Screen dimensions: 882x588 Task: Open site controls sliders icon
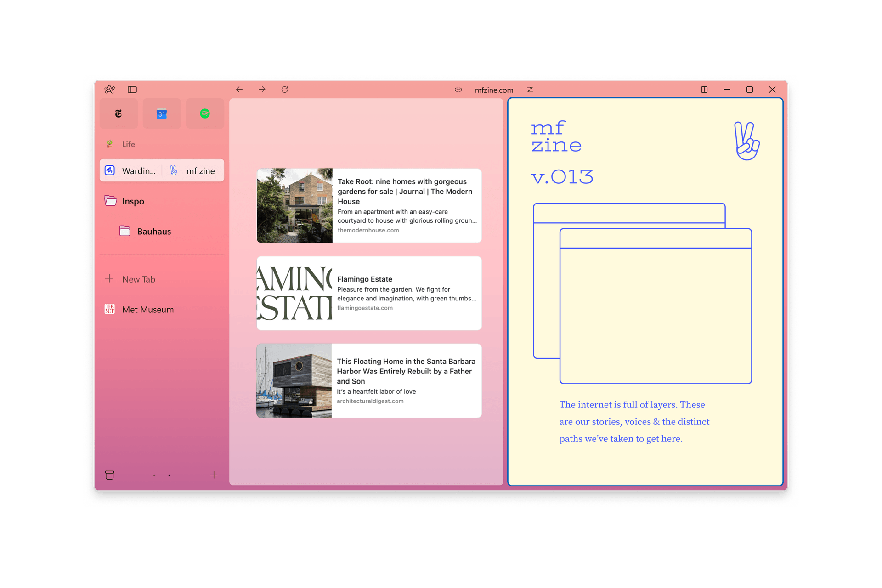tap(530, 90)
